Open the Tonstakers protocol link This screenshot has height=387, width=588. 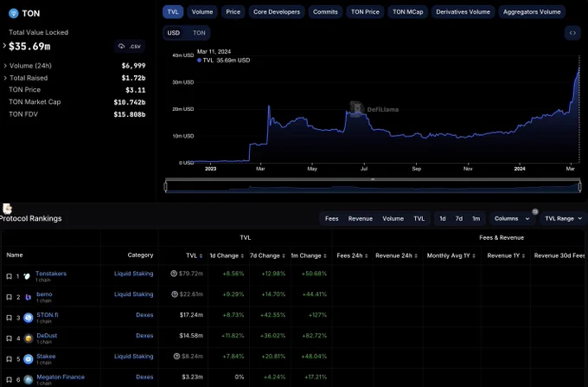point(51,274)
